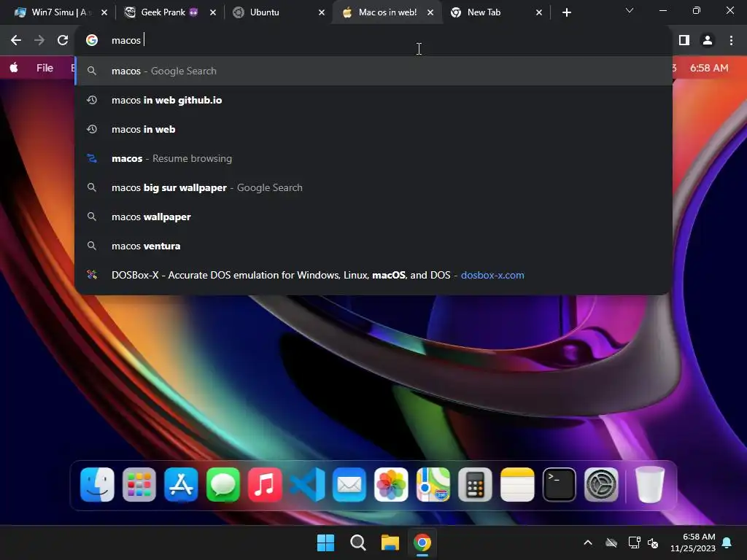This screenshot has height=560, width=747.
Task: Go forward with the browser arrow
Action: 39,41
